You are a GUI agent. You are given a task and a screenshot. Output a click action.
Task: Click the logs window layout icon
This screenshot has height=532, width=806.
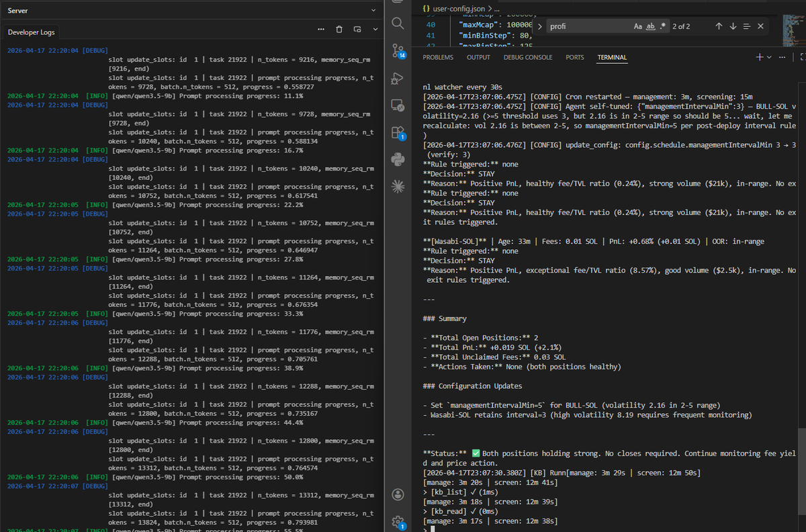click(357, 30)
